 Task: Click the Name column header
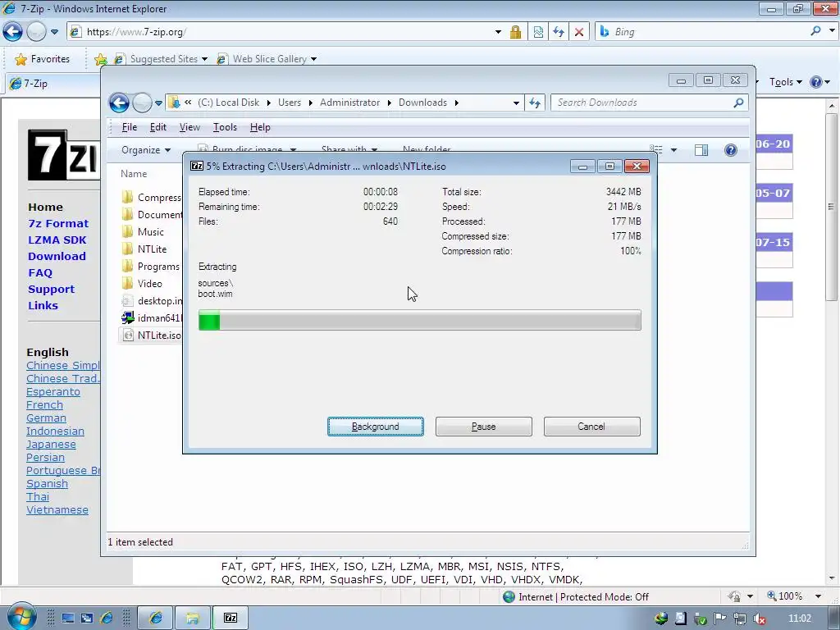pyautogui.click(x=134, y=174)
